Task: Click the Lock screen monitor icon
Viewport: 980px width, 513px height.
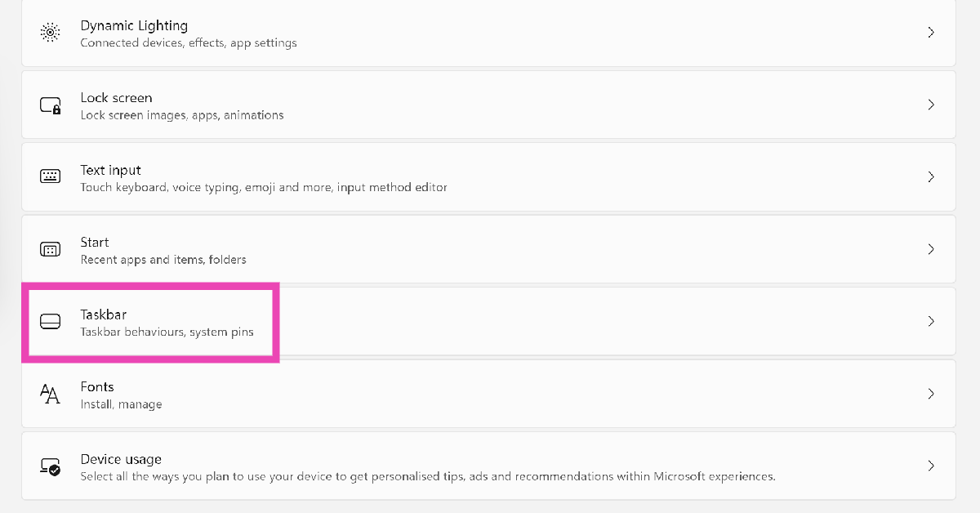Action: pos(50,105)
